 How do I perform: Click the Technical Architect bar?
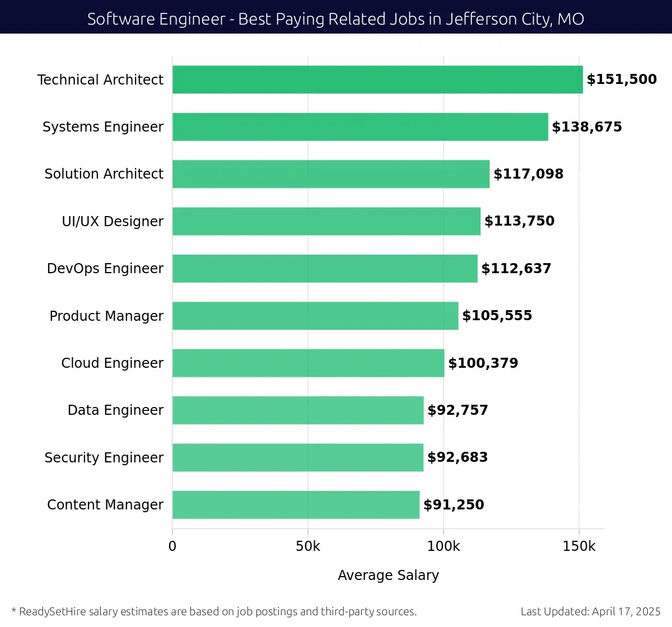[377, 79]
